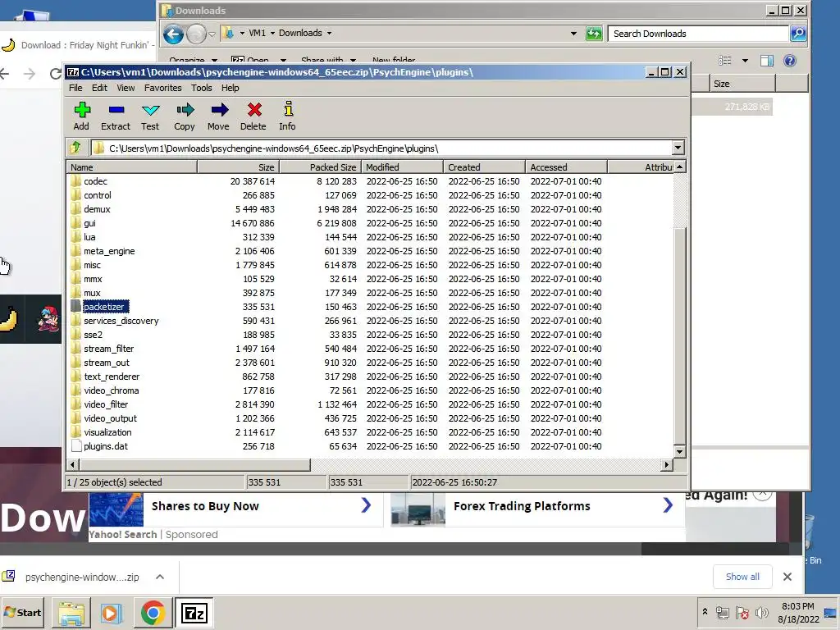This screenshot has height=630, width=840.
Task: Select the demux folder
Action: tap(97, 209)
